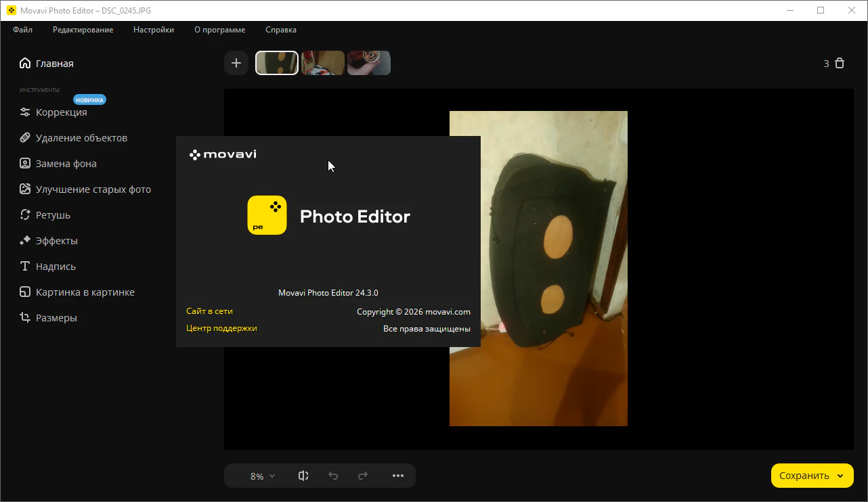This screenshot has height=502, width=868.
Task: Choose the Эффекты tool
Action: pyautogui.click(x=56, y=241)
